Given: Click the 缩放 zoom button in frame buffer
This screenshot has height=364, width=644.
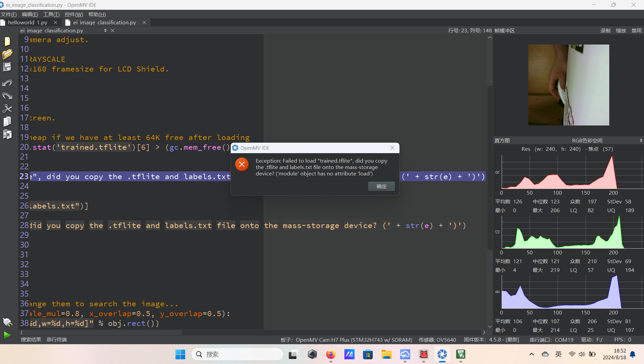Looking at the screenshot, I should click(621, 30).
